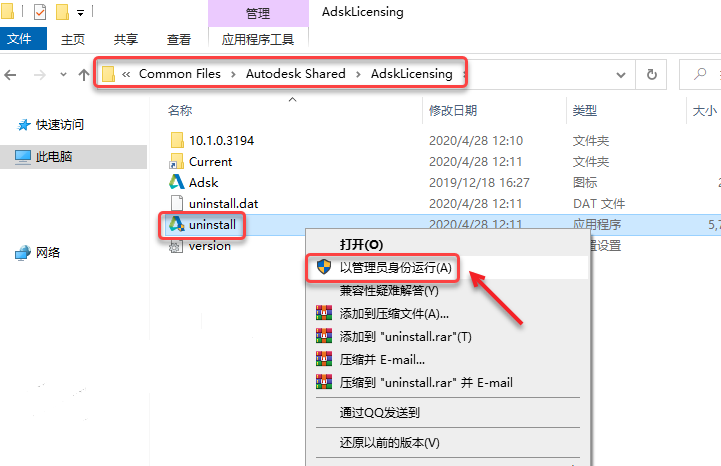Viewport: 721px width, 466px height.
Task: Choose 打开(O) in the context menu
Action: point(361,244)
